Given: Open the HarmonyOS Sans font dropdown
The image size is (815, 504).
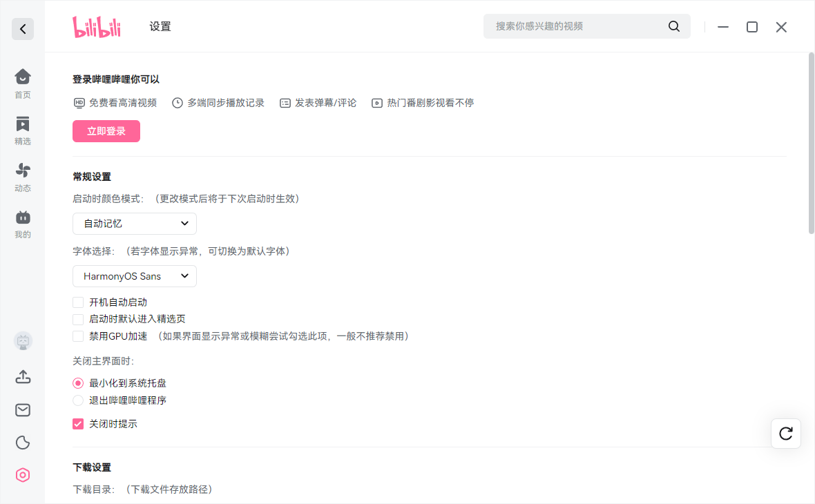Looking at the screenshot, I should coord(135,276).
